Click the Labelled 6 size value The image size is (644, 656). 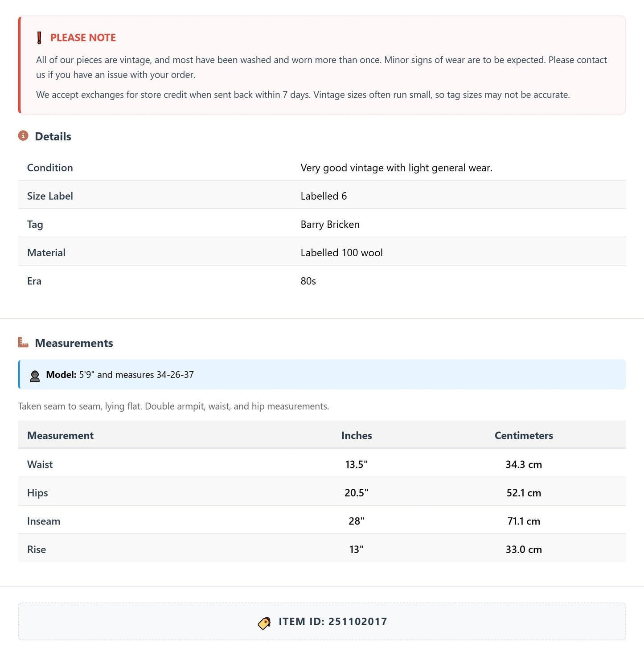[x=324, y=196]
